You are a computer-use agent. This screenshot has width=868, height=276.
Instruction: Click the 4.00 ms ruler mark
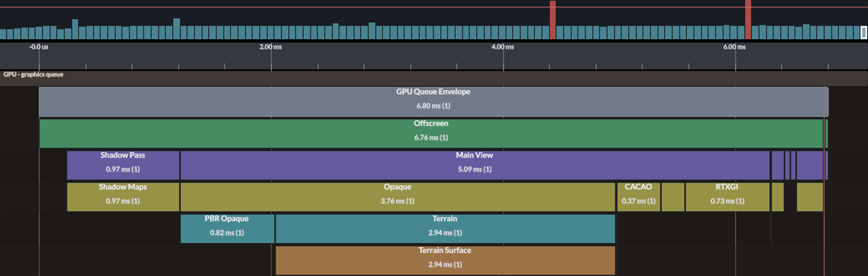(x=503, y=47)
